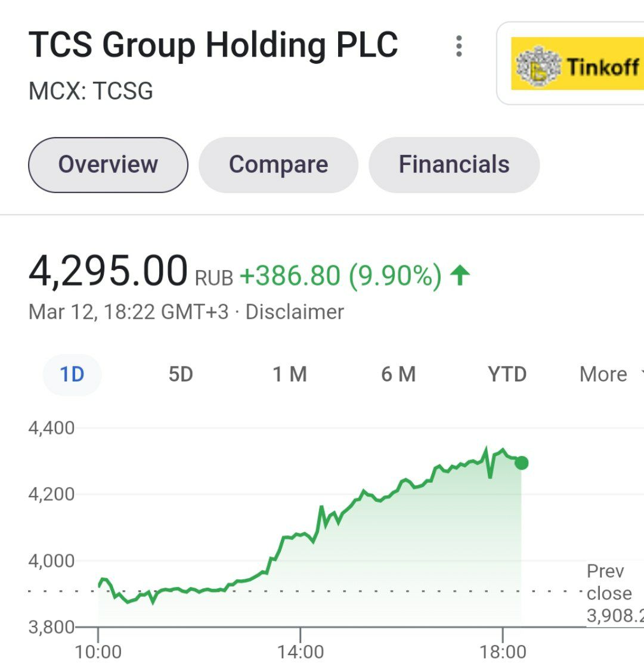Click the 1D range currently selected
Image resolution: width=644 pixels, height=670 pixels.
coord(72,374)
